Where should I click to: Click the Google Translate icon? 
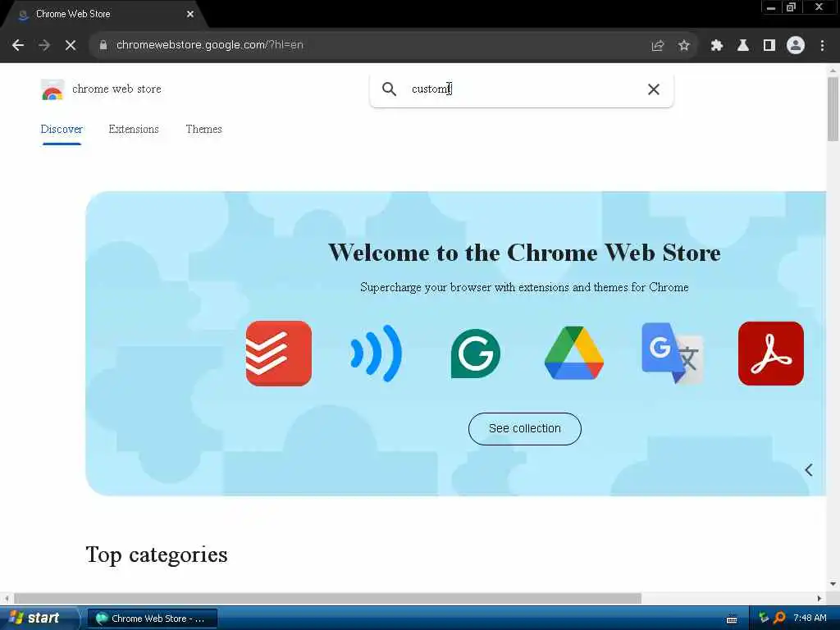click(673, 353)
